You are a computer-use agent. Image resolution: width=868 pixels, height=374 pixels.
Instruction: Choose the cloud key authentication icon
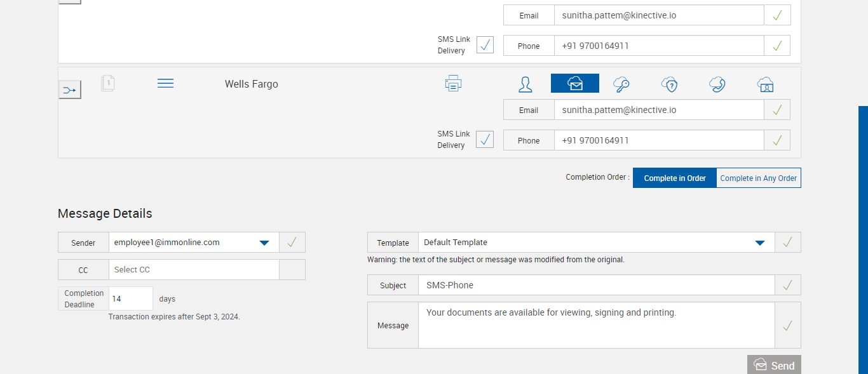coord(621,84)
